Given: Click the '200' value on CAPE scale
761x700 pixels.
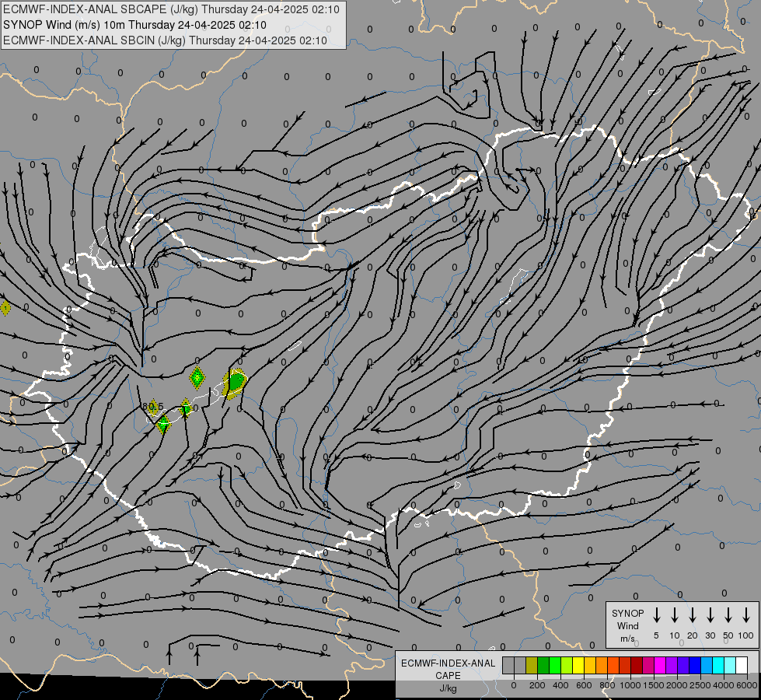Looking at the screenshot, I should (x=537, y=685).
